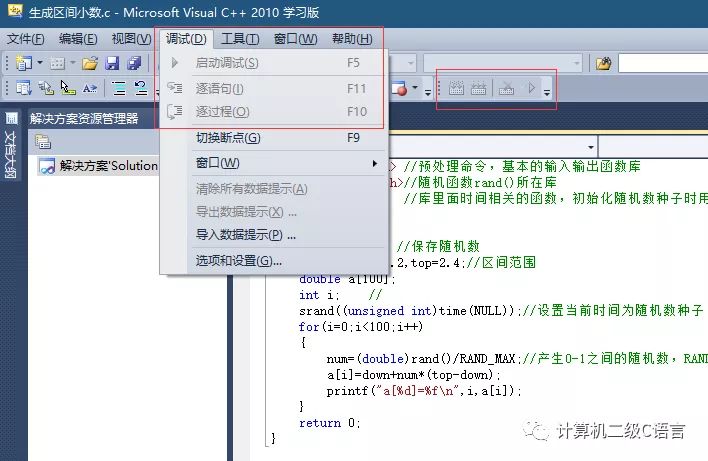Click the Complete Word icon
The height and width of the screenshot is (461, 708).
89,88
